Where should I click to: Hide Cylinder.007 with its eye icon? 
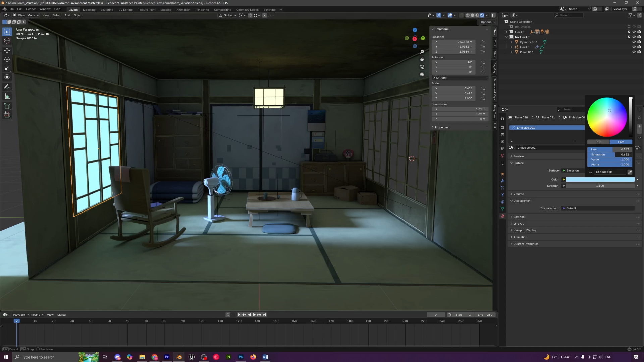click(x=634, y=42)
